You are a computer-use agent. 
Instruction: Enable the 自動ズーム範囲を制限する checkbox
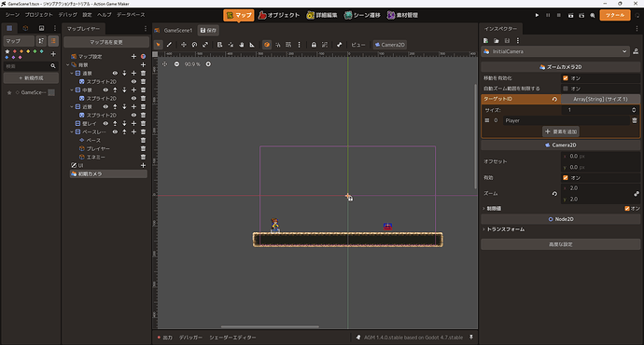click(x=566, y=89)
